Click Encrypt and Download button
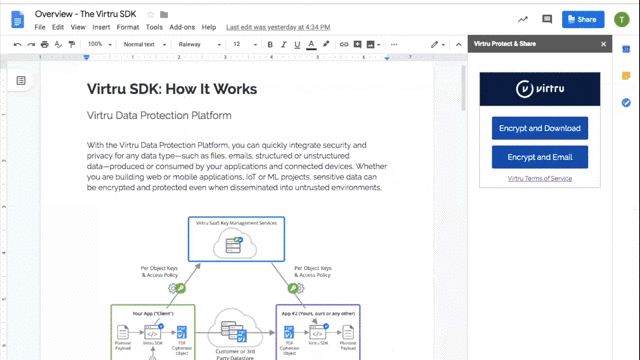 (x=540, y=128)
